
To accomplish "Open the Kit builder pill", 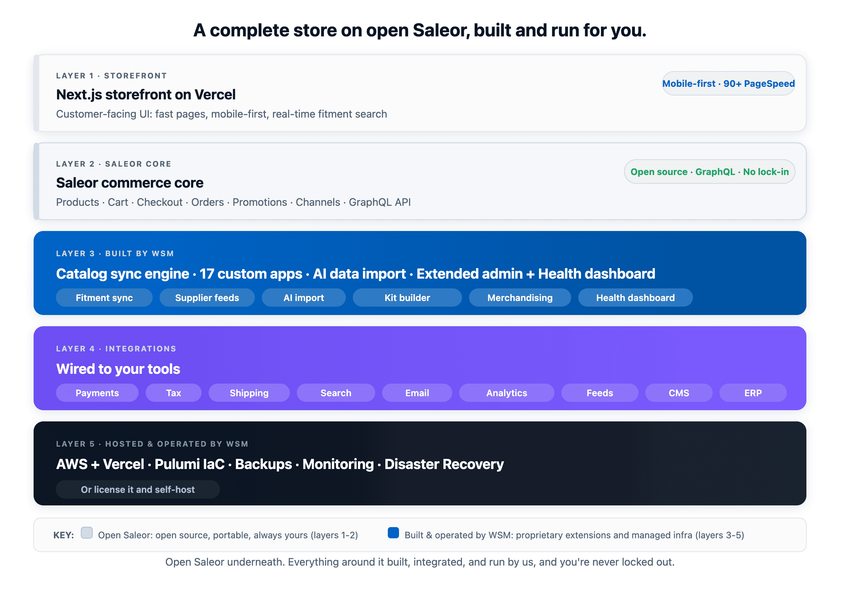I will point(407,298).
